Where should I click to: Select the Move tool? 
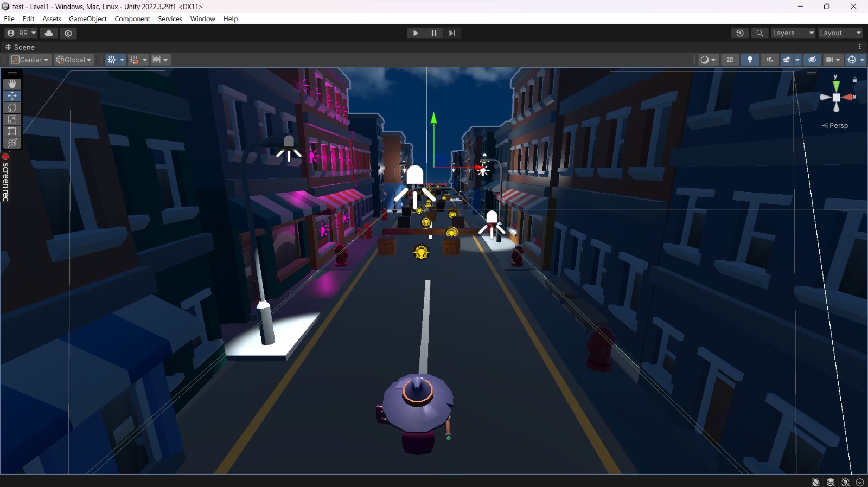(x=12, y=96)
